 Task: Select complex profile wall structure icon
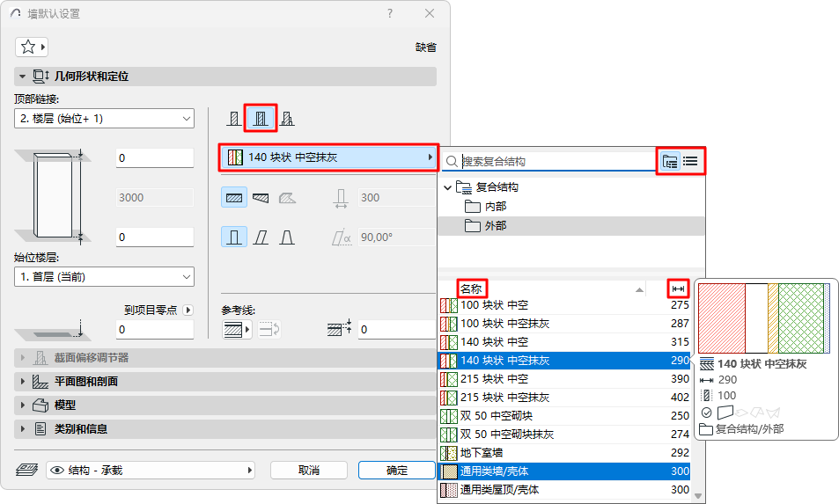pyautogui.click(x=287, y=118)
